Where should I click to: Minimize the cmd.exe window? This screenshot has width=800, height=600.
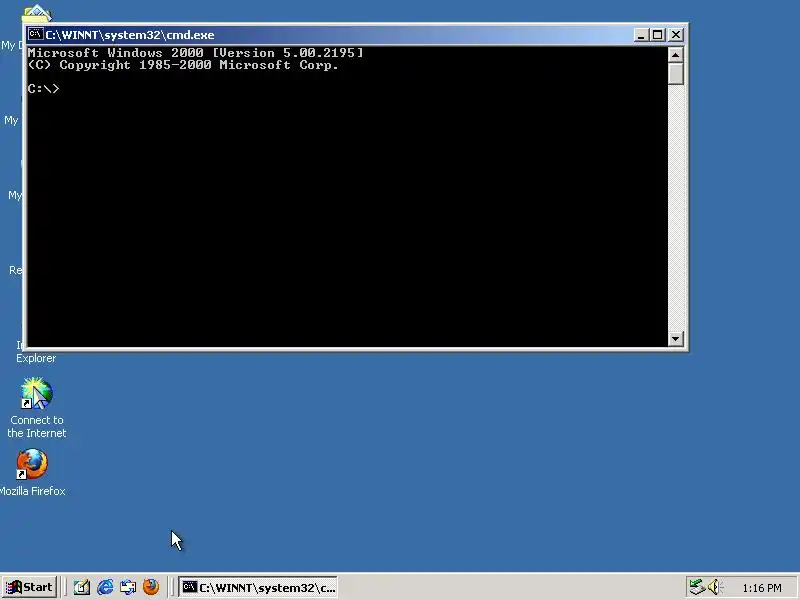click(641, 35)
